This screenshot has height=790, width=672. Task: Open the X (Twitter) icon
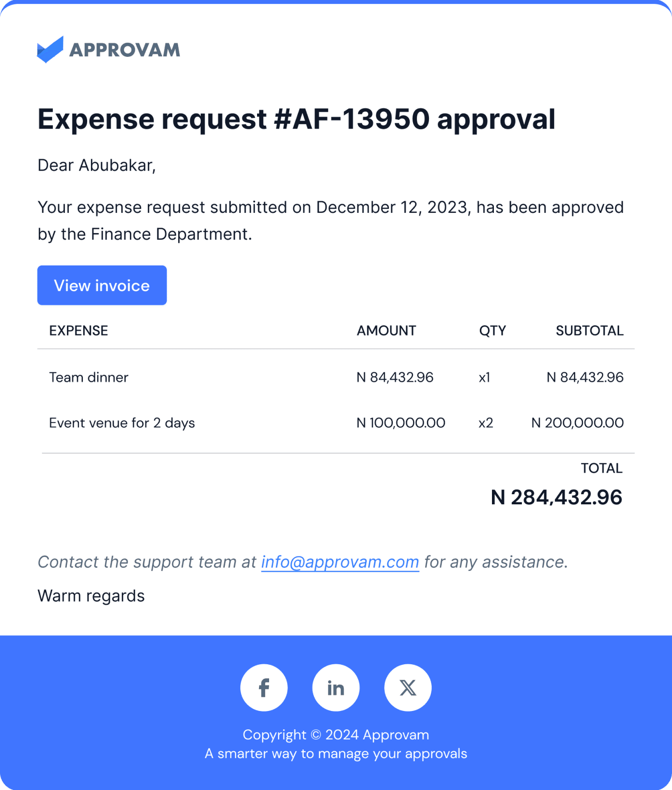408,687
